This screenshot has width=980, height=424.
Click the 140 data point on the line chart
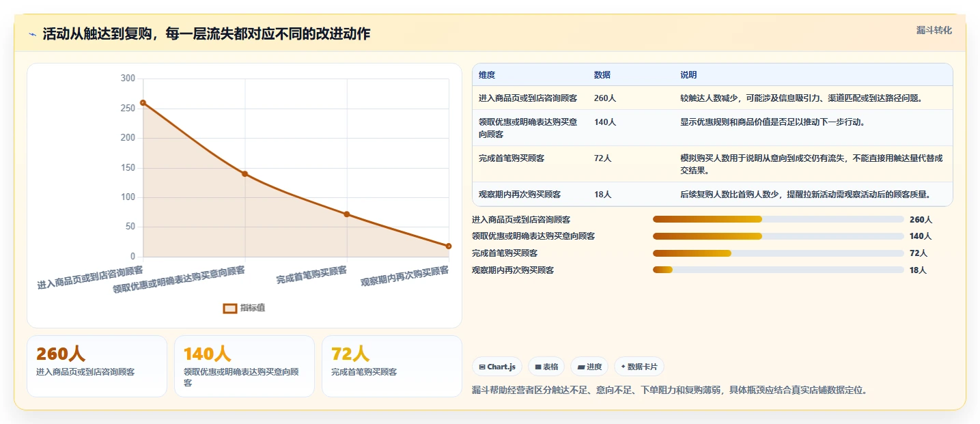point(244,173)
